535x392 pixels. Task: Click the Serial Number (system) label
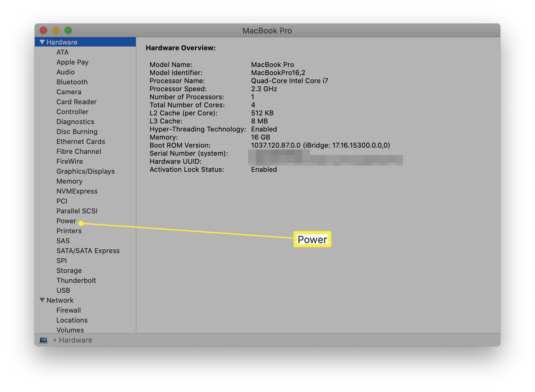tap(189, 153)
